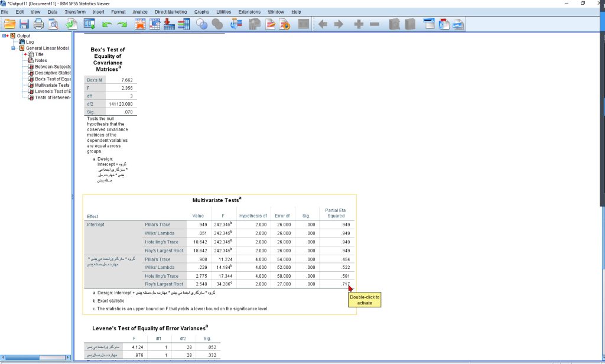The height and width of the screenshot is (364, 605).
Task: Click the Export output icon with green arrow
Action: coord(71,24)
